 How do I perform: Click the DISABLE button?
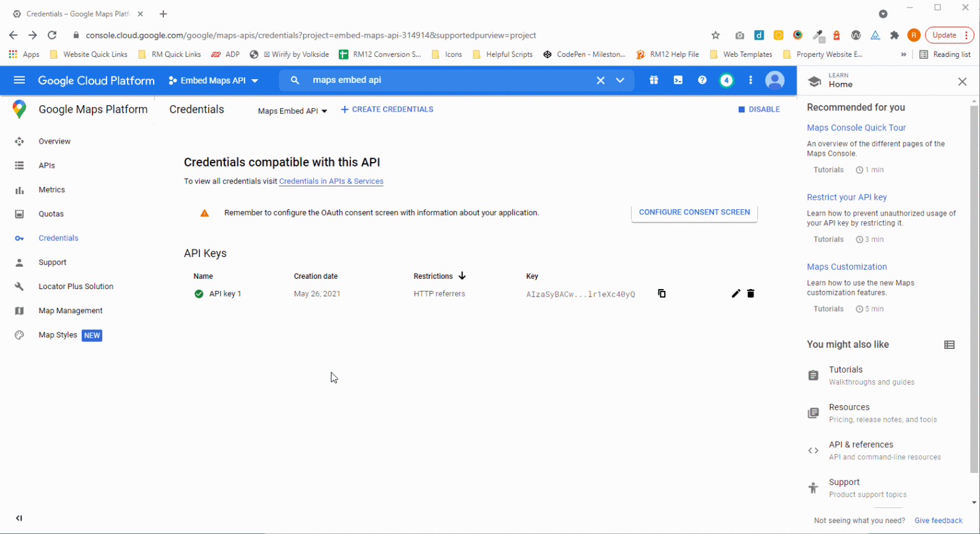[x=759, y=110]
